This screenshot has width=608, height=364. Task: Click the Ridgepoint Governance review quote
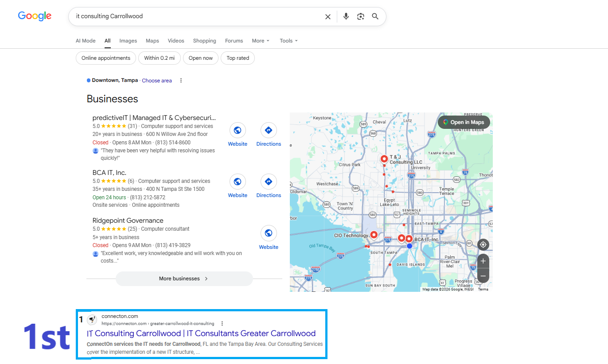[171, 257]
